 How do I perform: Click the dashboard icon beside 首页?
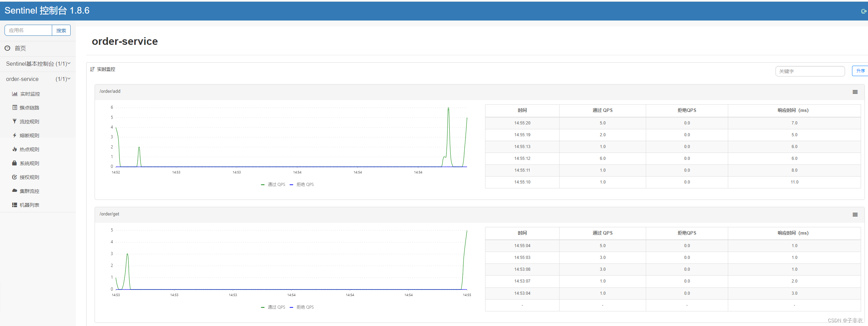coord(7,48)
